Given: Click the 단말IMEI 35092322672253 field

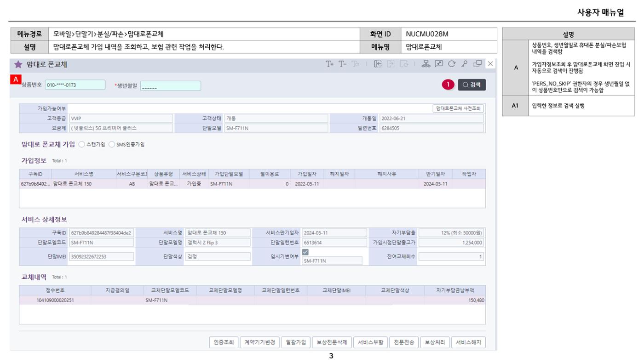Looking at the screenshot, I should [102, 256].
